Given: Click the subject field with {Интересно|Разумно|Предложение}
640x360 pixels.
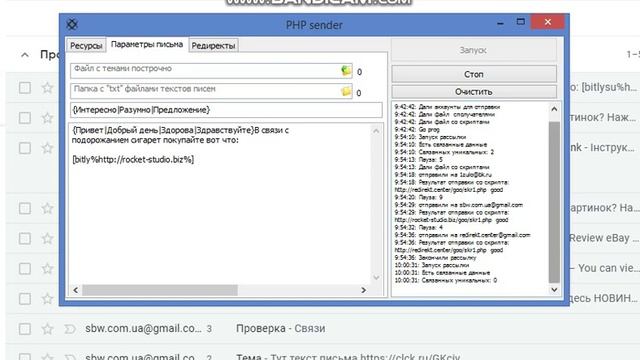Looking at the screenshot, I should [x=226, y=110].
